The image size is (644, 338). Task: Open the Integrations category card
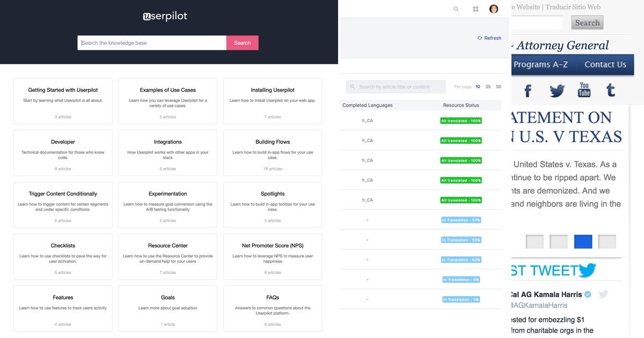pyautogui.click(x=168, y=153)
